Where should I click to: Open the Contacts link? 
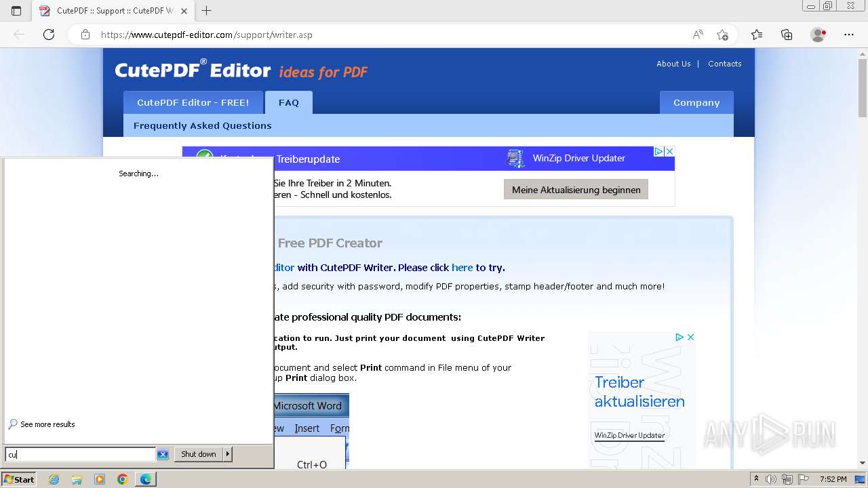(x=724, y=64)
